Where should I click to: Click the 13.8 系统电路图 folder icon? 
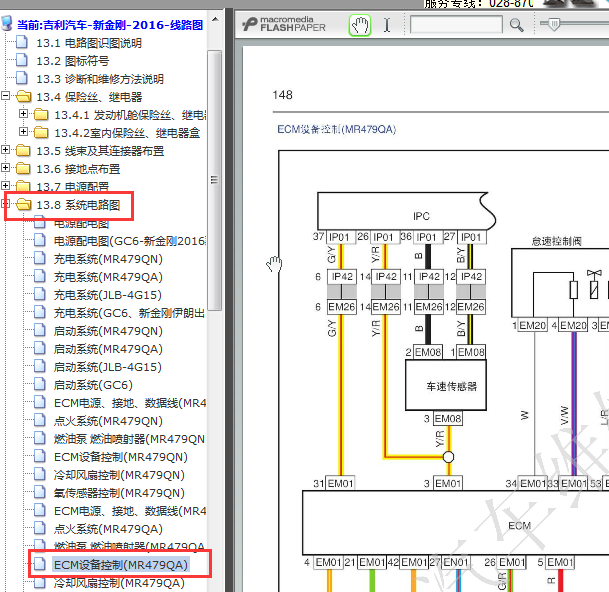(24, 205)
